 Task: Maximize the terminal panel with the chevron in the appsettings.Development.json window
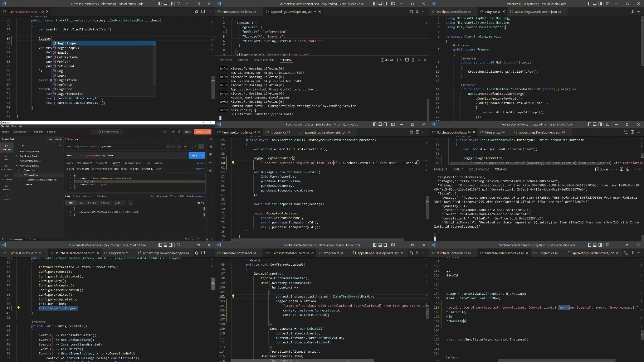(419, 60)
